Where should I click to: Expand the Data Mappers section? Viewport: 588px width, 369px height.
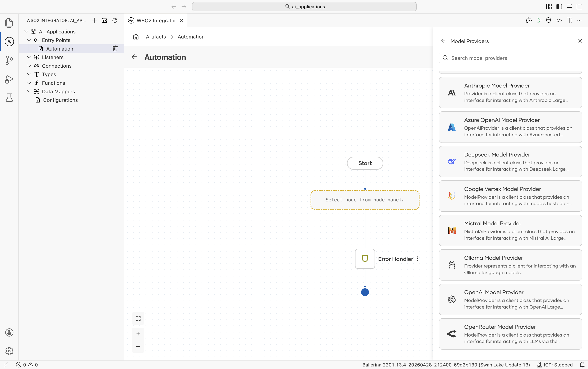coord(29,91)
